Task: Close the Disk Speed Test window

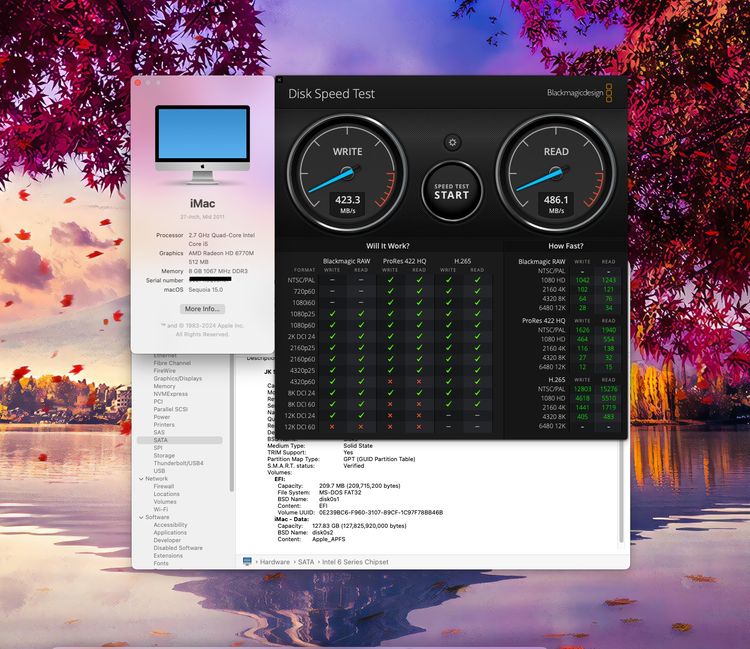Action: [280, 80]
